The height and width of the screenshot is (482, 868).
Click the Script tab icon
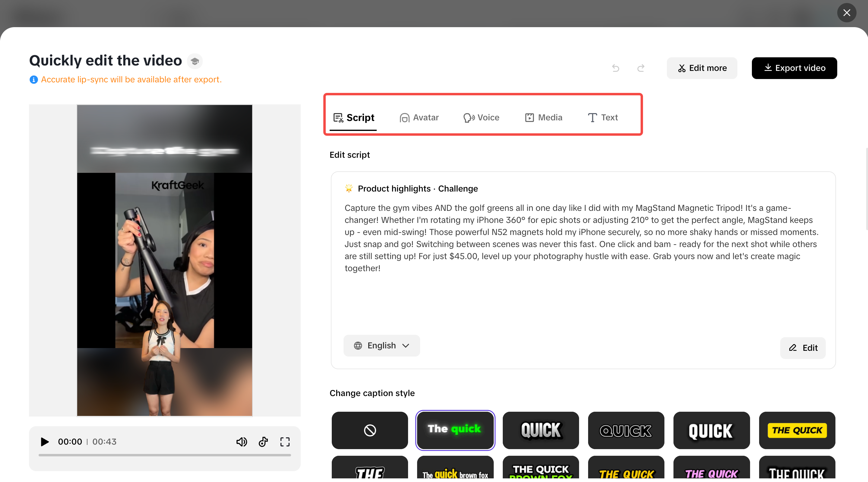click(x=338, y=118)
